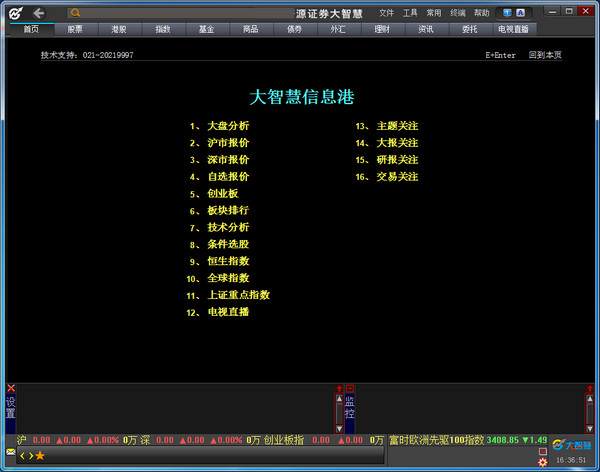The width and height of the screenshot is (600, 472).
Task: Open item 8 条件选股
Action: pyautogui.click(x=228, y=244)
